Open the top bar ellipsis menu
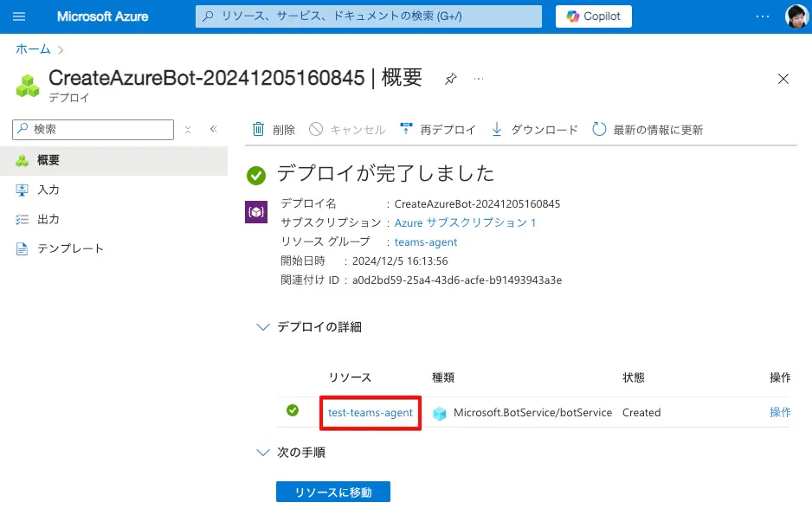Viewport: 812px width, 515px height. [763, 16]
